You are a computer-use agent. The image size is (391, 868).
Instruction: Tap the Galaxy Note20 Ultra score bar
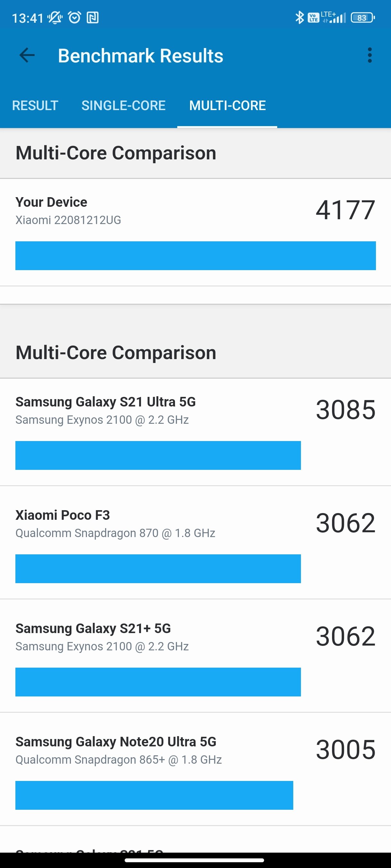click(x=154, y=795)
